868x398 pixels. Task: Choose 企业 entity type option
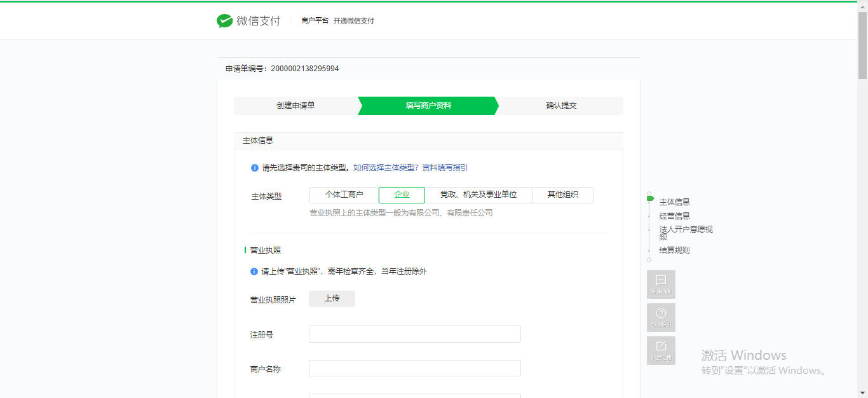click(402, 195)
